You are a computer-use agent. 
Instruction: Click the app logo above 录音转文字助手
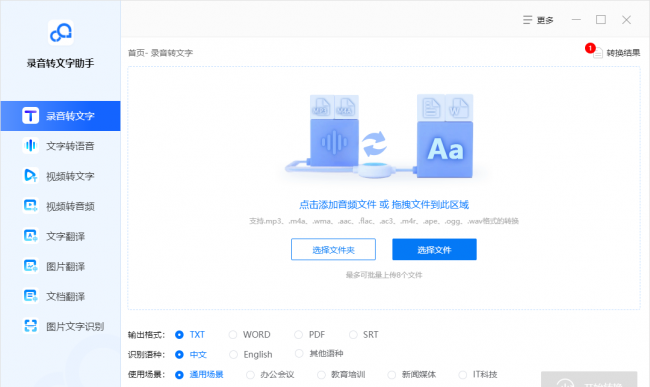(x=61, y=32)
